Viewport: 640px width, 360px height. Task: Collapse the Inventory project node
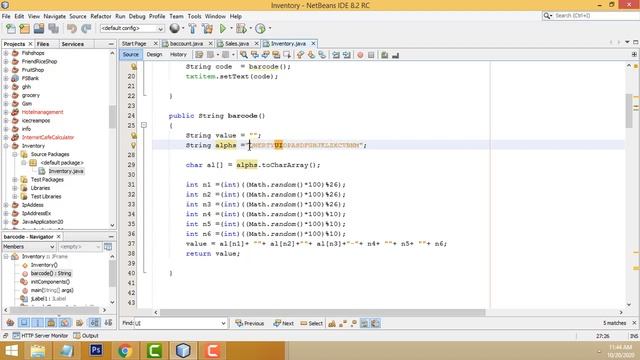(6, 146)
